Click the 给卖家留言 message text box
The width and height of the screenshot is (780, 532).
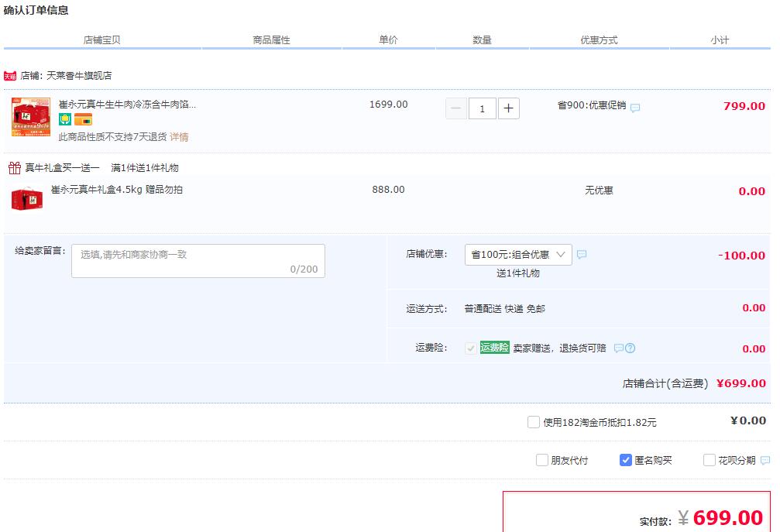(198, 260)
